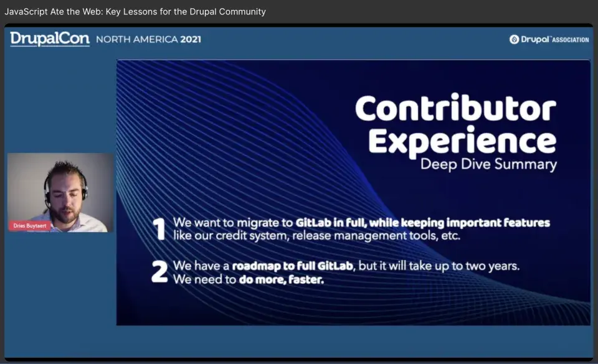Click the 'roadmap to full GitLab' bold text
The image size is (598, 364).
tap(293, 266)
